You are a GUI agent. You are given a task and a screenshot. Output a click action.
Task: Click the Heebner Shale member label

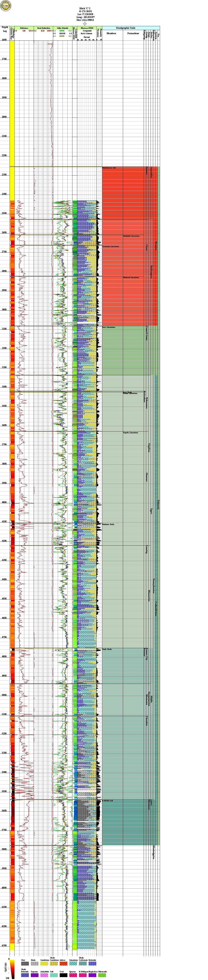(x=108, y=524)
